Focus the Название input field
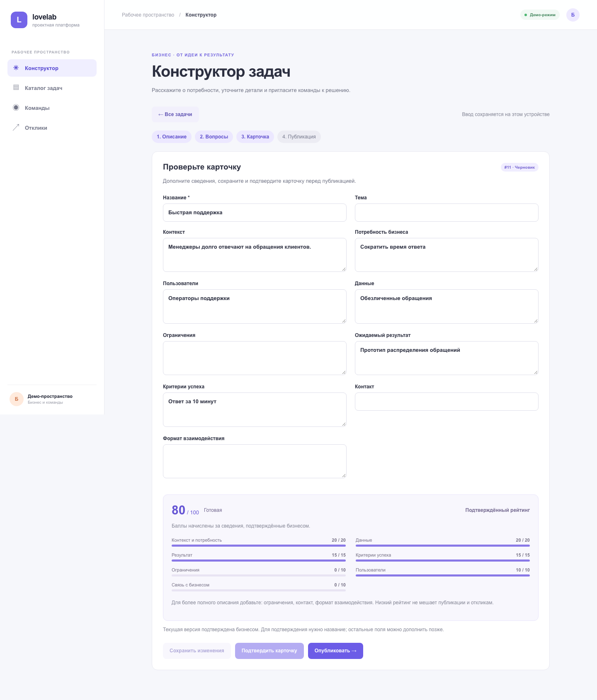This screenshot has height=700, width=597. (255, 213)
